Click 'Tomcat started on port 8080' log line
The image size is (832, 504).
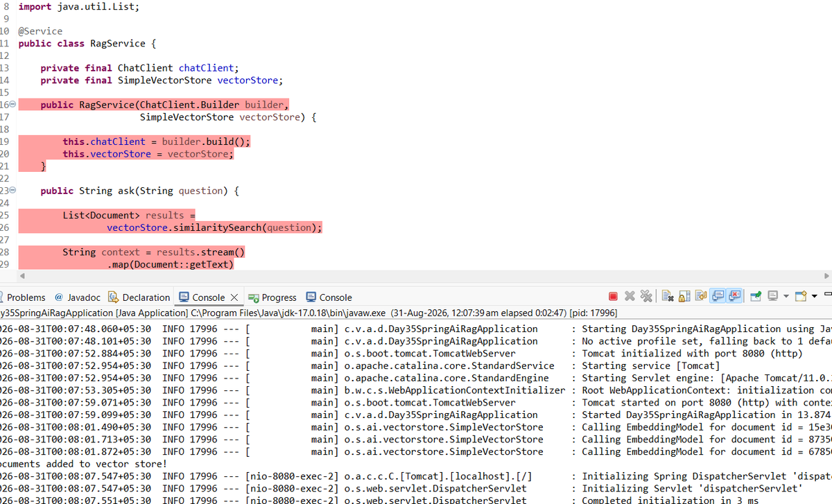point(416,402)
